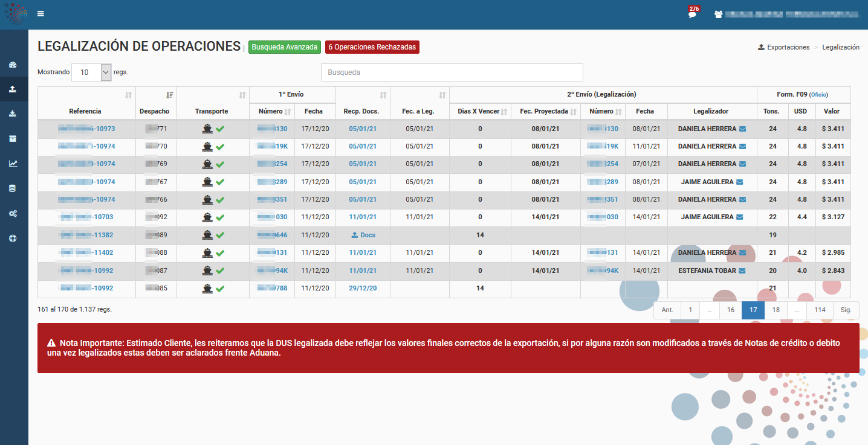Image resolution: width=868 pixels, height=445 pixels.
Task: Go to Ant. previous page
Action: point(667,310)
